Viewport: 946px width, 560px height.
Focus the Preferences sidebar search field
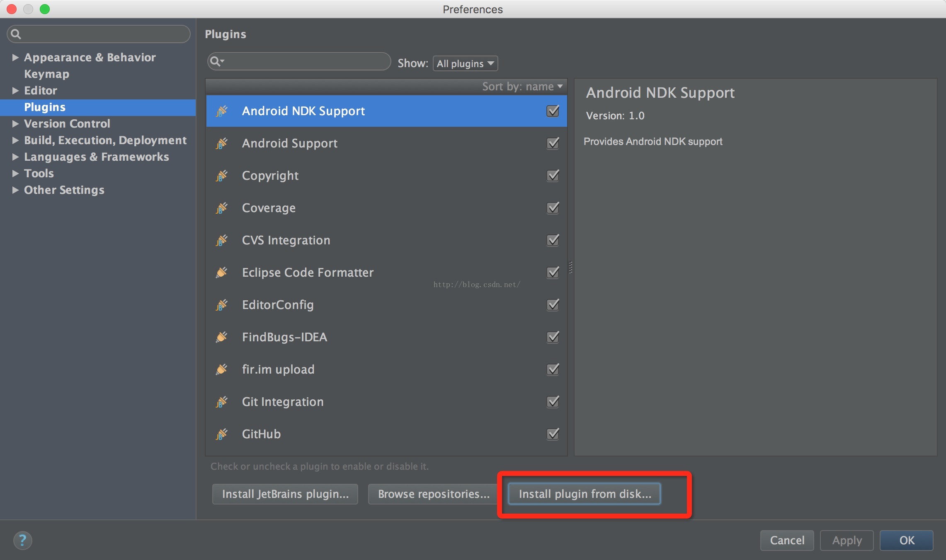click(x=104, y=34)
